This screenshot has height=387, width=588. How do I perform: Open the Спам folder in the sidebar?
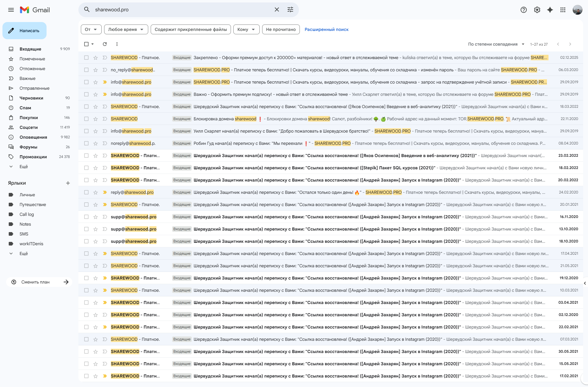tap(25, 108)
